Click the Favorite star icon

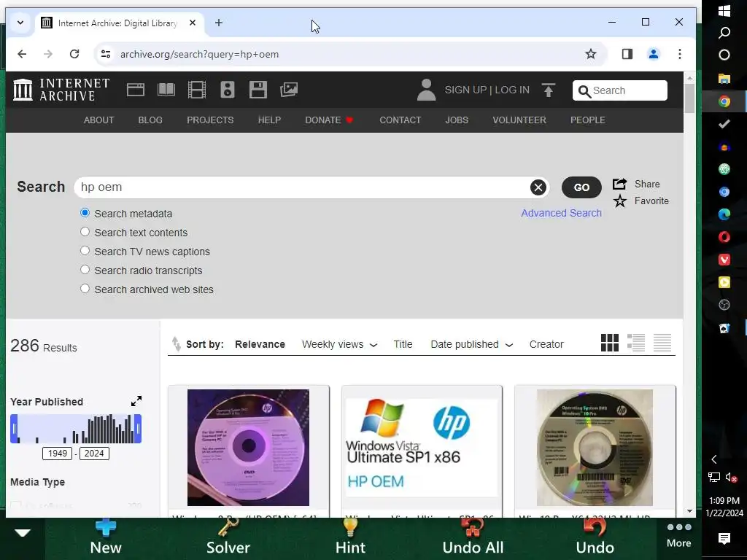pyautogui.click(x=620, y=201)
